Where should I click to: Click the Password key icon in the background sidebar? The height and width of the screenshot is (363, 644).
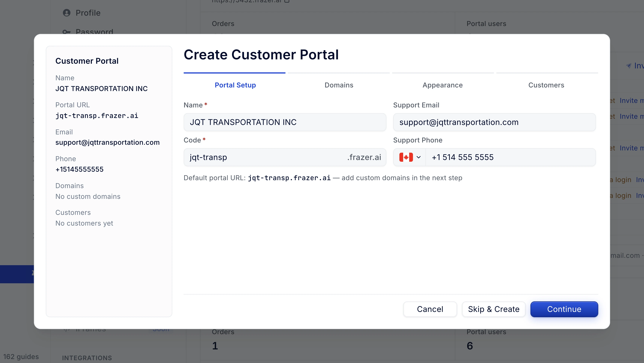pyautogui.click(x=66, y=32)
